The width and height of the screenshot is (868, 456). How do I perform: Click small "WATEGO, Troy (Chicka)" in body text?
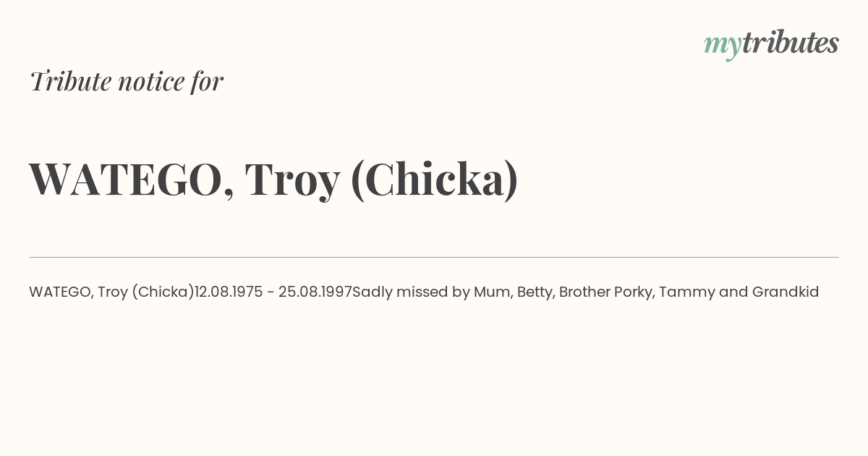tap(111, 292)
